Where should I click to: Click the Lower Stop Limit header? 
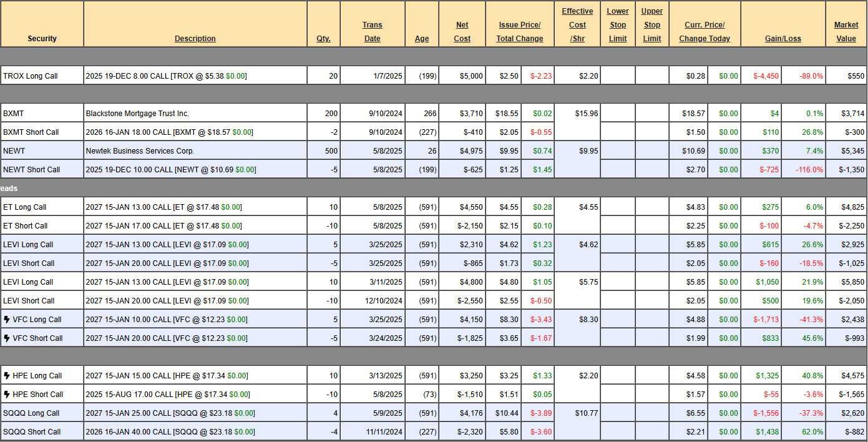tap(618, 25)
